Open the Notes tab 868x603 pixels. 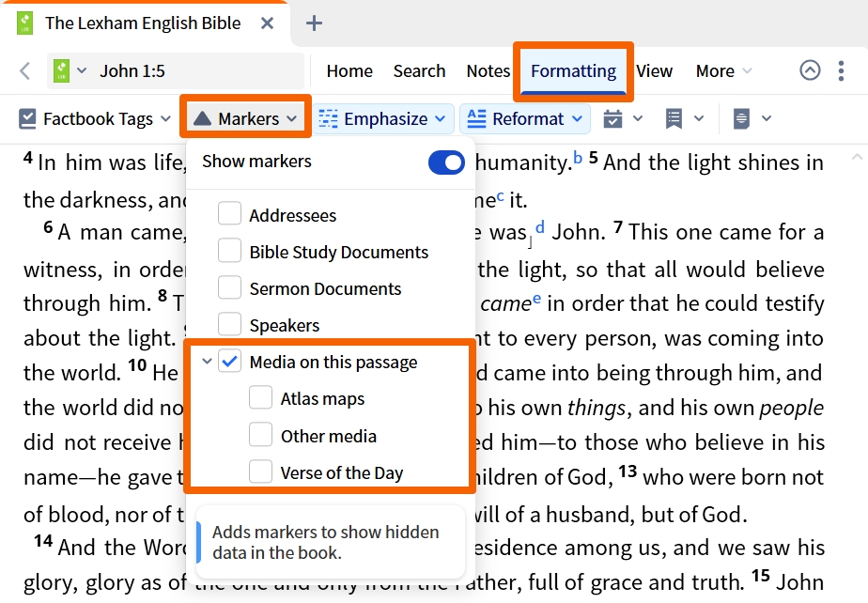[x=488, y=70]
